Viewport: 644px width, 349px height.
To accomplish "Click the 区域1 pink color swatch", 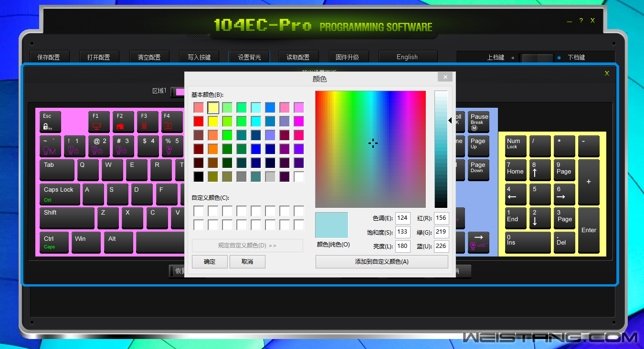I will [179, 92].
